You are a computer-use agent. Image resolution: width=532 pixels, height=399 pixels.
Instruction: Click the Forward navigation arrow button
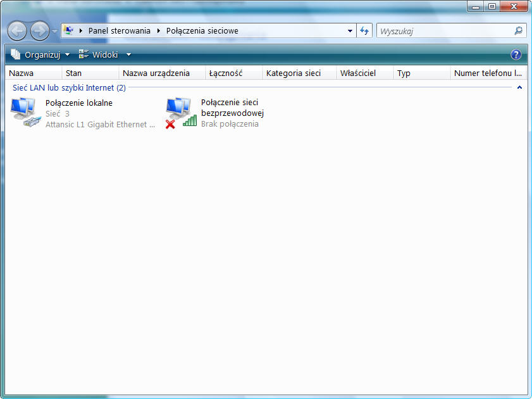39,30
